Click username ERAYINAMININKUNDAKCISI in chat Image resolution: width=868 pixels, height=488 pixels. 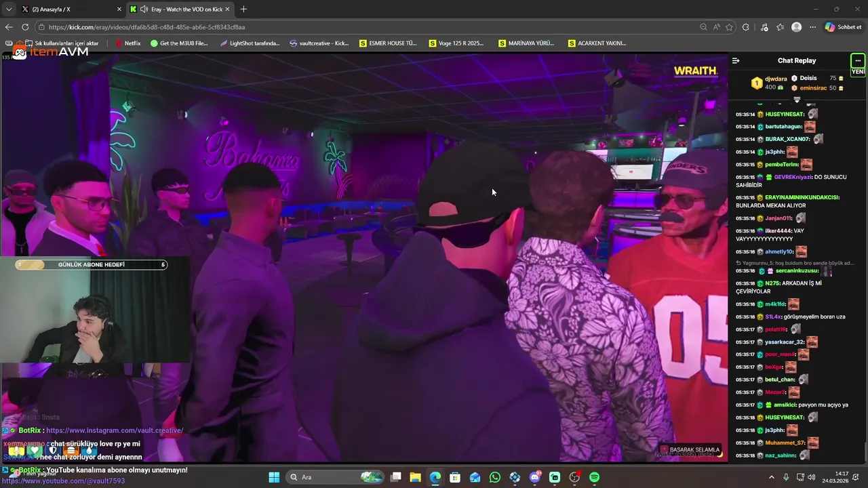[802, 197]
